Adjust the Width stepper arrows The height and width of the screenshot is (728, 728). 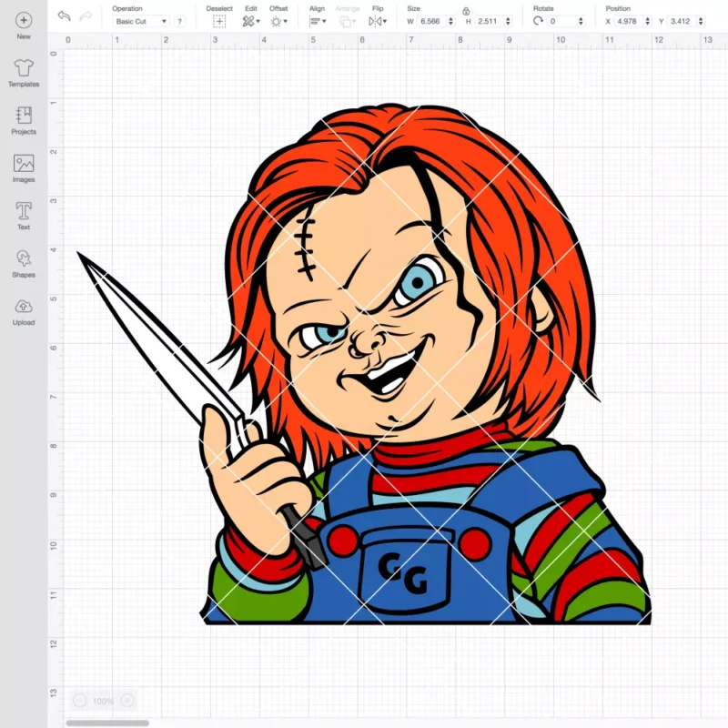(450, 21)
